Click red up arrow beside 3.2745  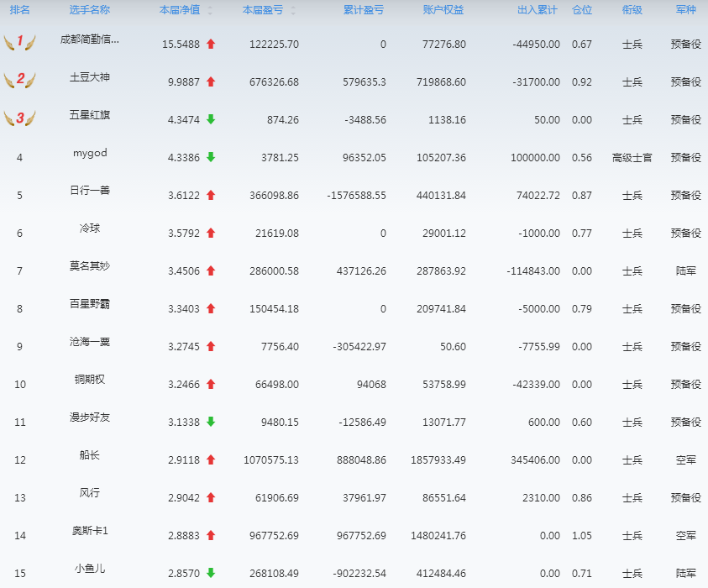[211, 346]
